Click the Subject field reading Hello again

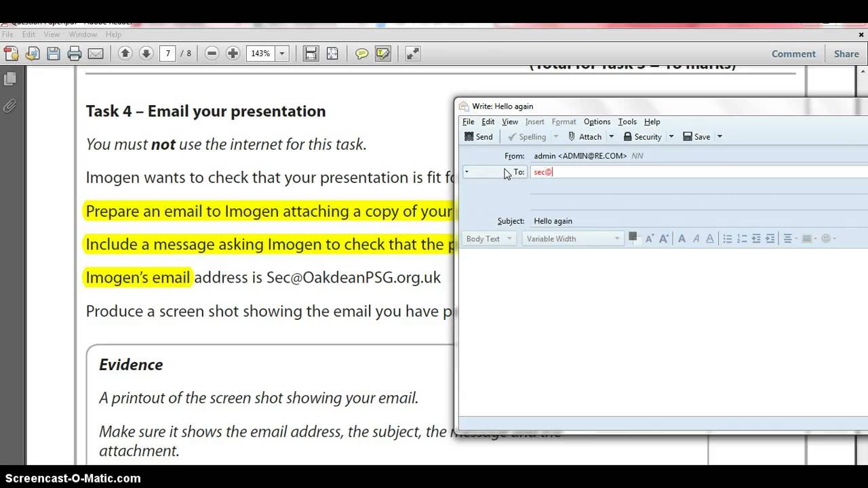pyautogui.click(x=699, y=221)
